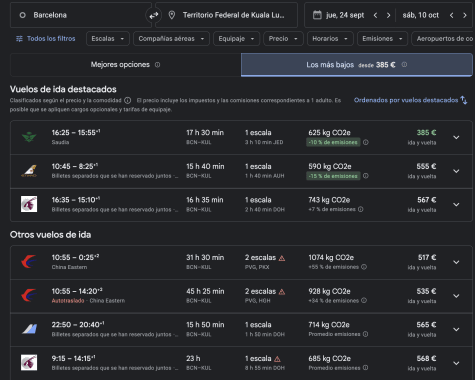This screenshot has width=475, height=380.
Task: Open the Aeropuertos de conexión filter
Action: [443, 39]
